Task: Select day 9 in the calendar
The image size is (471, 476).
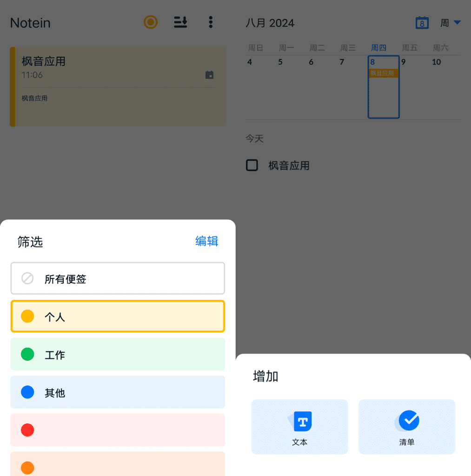Action: [x=403, y=62]
